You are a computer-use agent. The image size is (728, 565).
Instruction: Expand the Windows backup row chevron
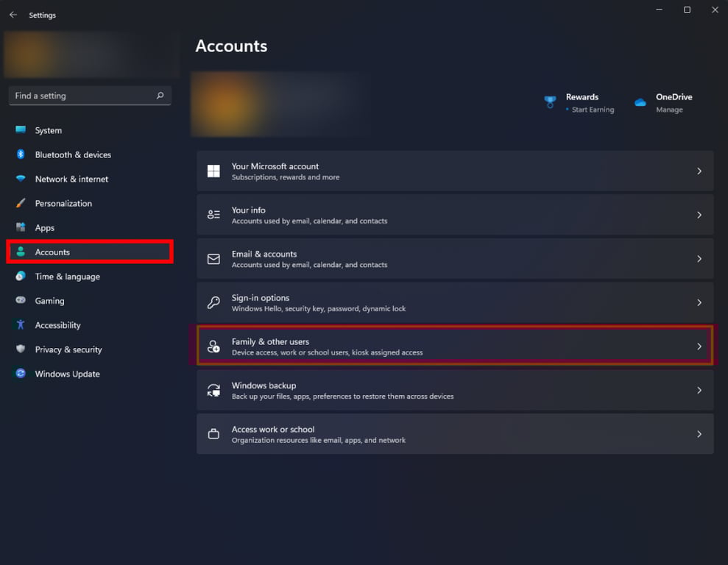699,390
